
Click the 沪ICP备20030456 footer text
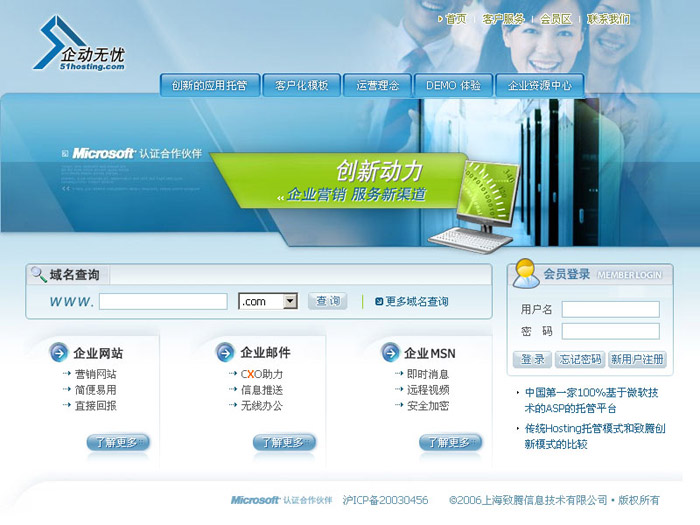[385, 500]
